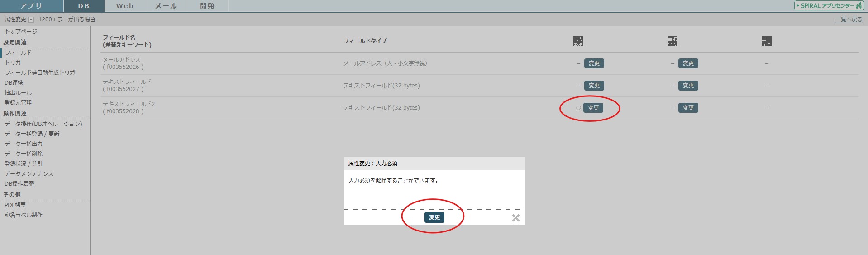Click the 入力必須 column header icon
The width and height of the screenshot is (868, 255).
(578, 41)
